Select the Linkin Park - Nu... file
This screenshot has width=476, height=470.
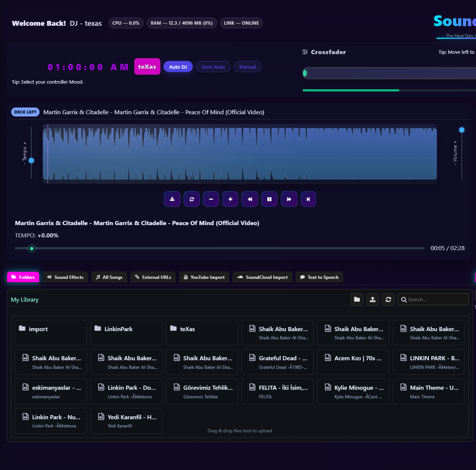[x=51, y=421]
